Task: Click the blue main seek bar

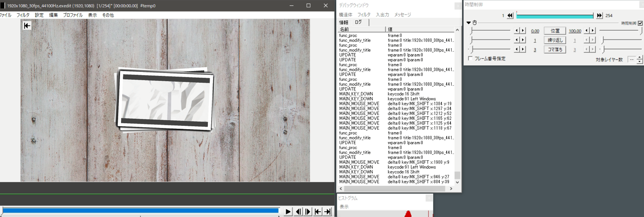Action: [x=141, y=211]
